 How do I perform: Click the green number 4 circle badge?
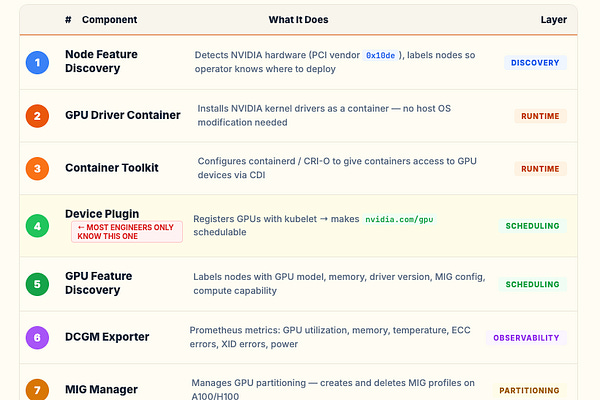[37, 226]
